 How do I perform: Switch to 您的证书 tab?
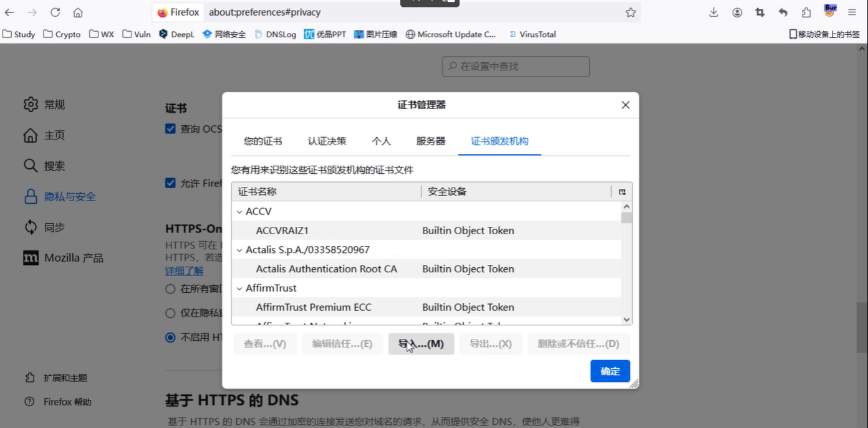coord(263,141)
